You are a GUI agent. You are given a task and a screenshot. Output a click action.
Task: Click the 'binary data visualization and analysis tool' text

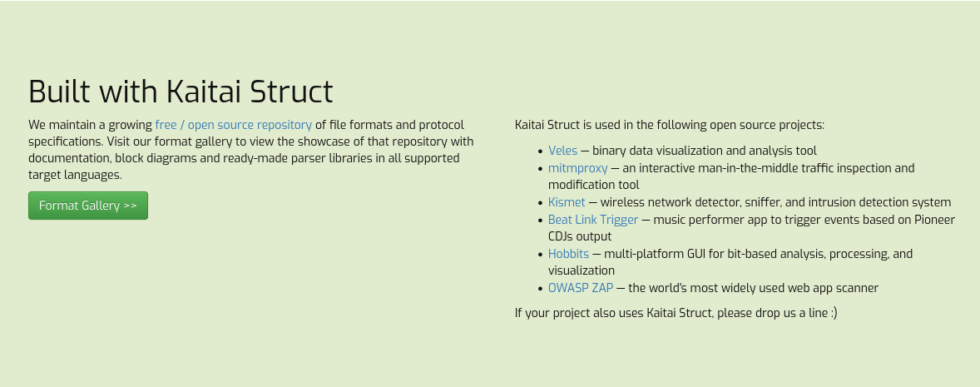(x=704, y=151)
